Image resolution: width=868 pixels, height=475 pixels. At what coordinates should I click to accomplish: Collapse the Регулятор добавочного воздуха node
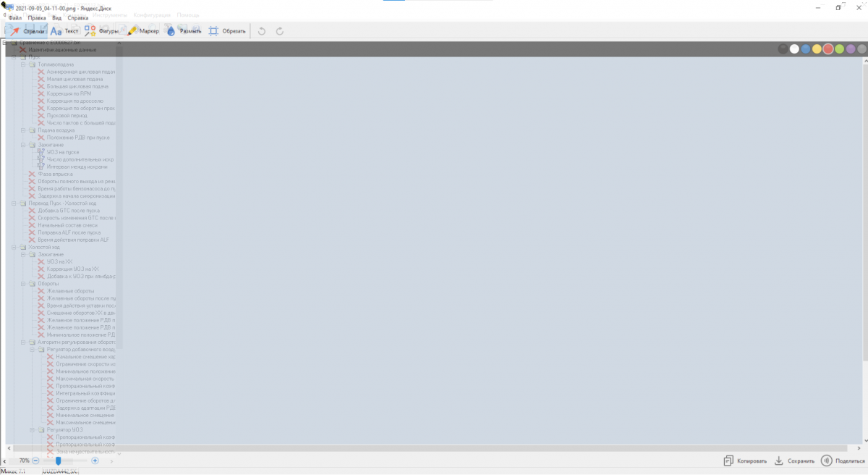33,349
